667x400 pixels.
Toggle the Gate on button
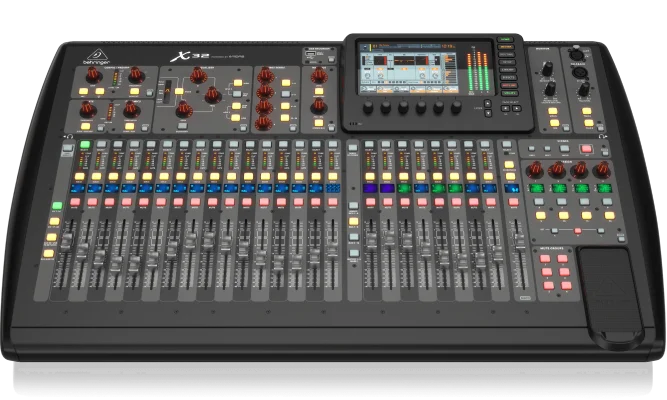tap(85, 126)
